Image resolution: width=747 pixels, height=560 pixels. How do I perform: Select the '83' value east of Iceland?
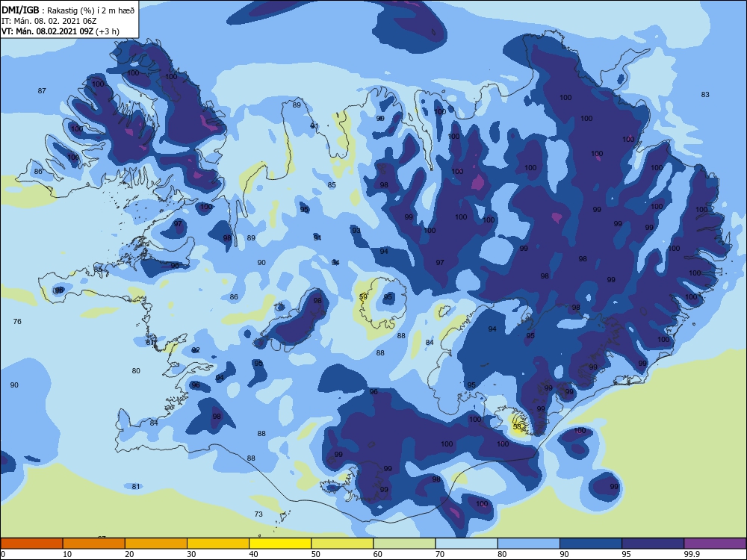[705, 94]
